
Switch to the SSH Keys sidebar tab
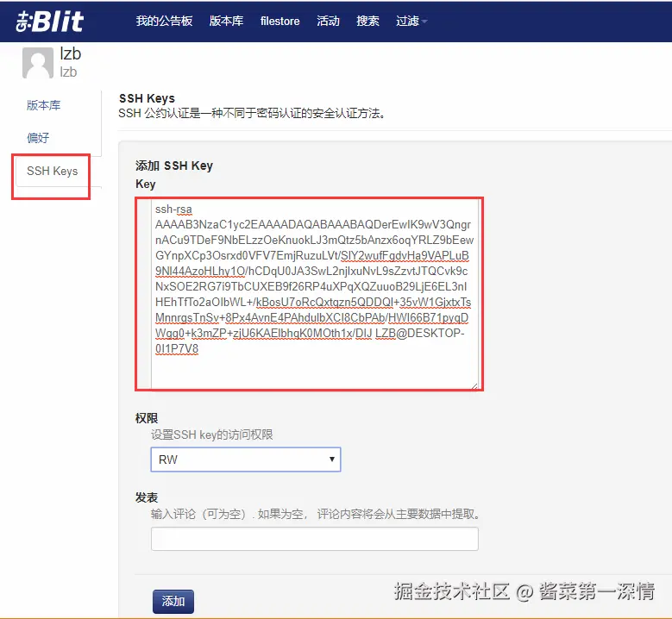coord(53,171)
